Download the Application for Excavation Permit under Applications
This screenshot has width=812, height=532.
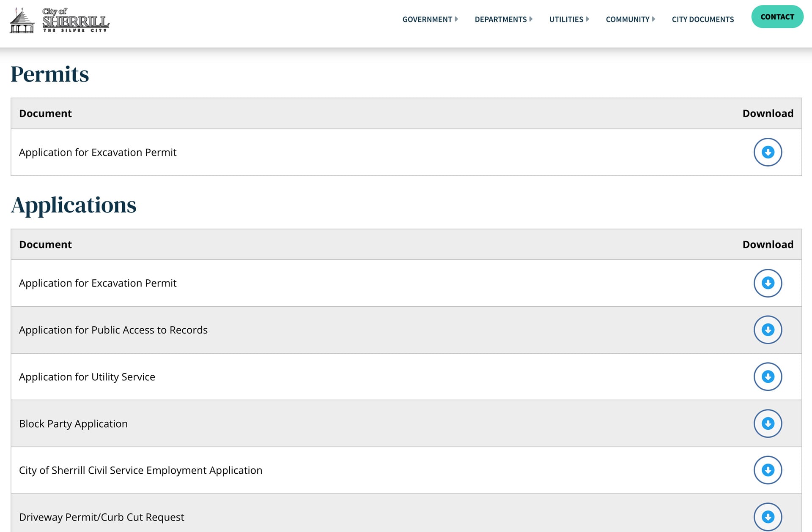[768, 283]
